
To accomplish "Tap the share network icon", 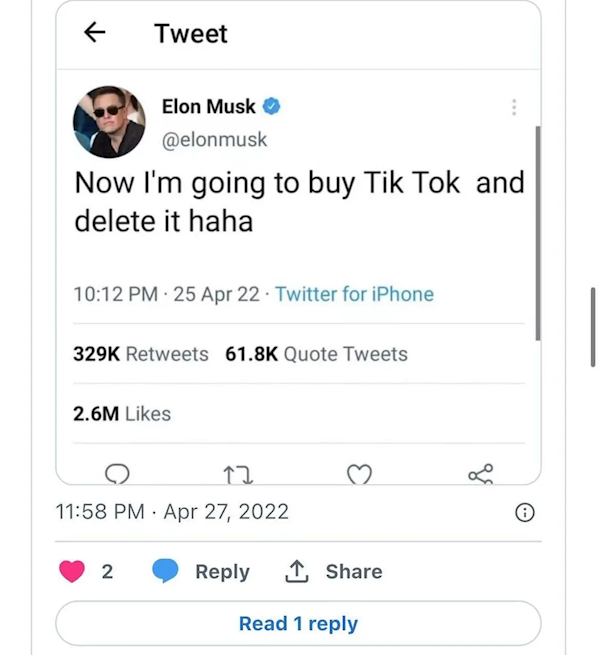I will [480, 474].
